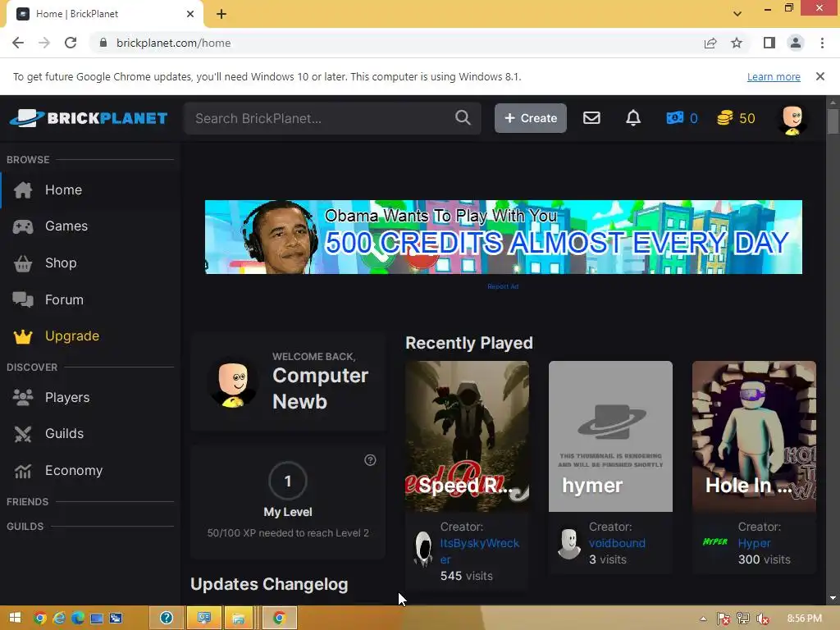Image resolution: width=840 pixels, height=630 pixels.
Task: Bookmark this page with the star icon
Action: click(737, 43)
